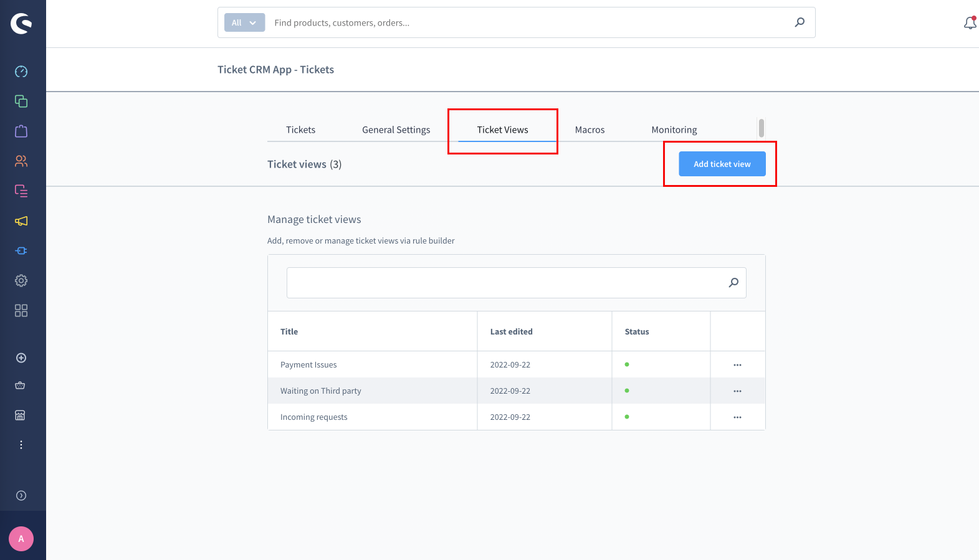Click the Payment Issues date 2022-09-22
This screenshot has height=560, width=979.
click(x=510, y=365)
